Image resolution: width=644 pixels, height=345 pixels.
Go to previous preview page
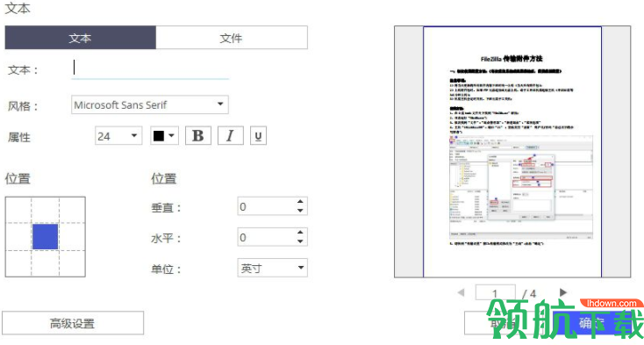tap(462, 293)
